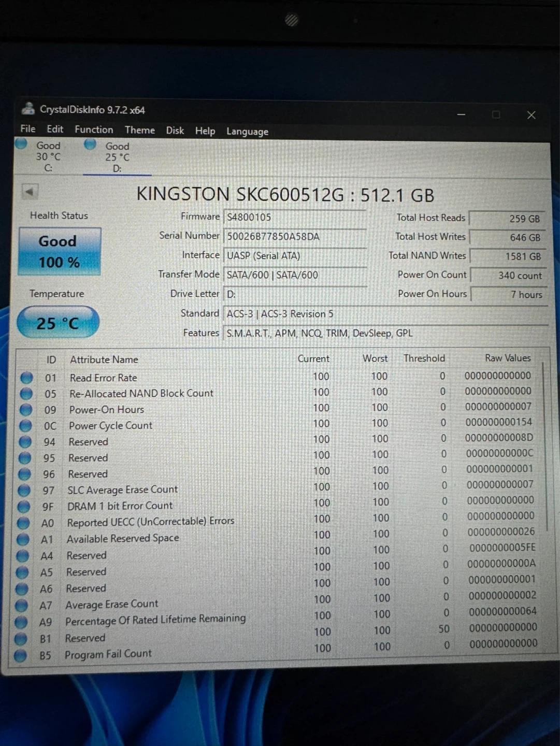Click status dot for ID B1 Reserved
Screen dimensions: 560x746
point(21,639)
